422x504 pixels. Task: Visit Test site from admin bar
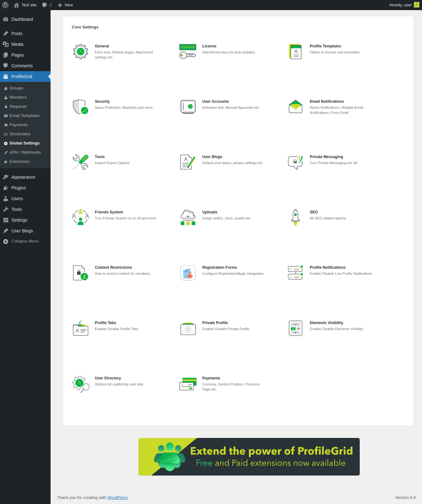[x=25, y=5]
